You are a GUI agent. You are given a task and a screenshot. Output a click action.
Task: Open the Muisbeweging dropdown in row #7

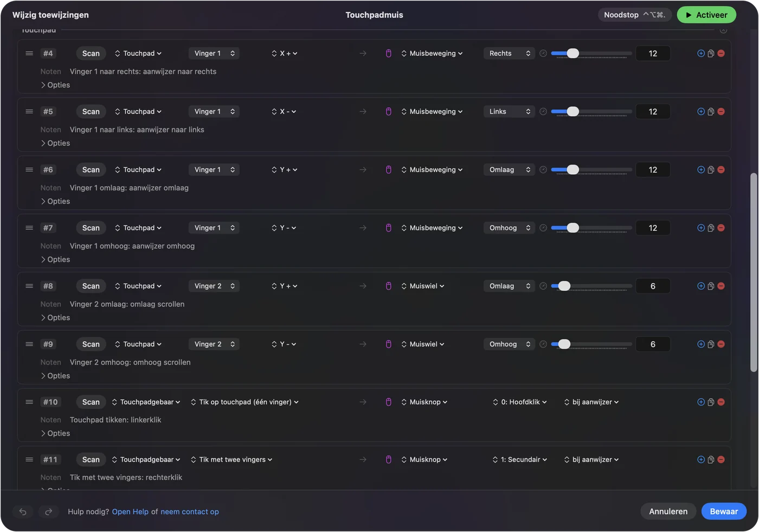(x=432, y=228)
